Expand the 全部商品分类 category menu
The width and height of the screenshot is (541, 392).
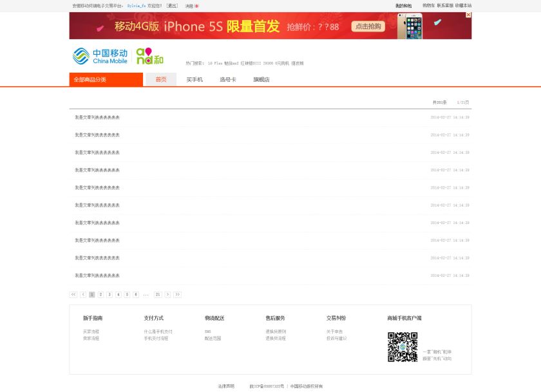point(106,79)
